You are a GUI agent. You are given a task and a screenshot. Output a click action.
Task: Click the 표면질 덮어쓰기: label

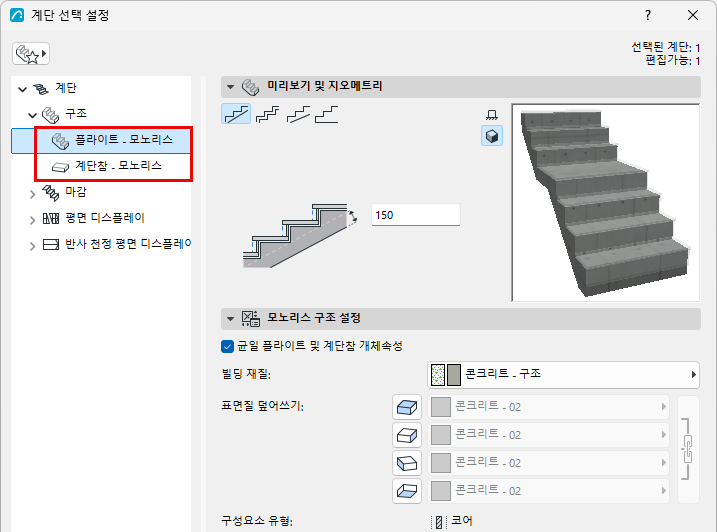tap(262, 406)
